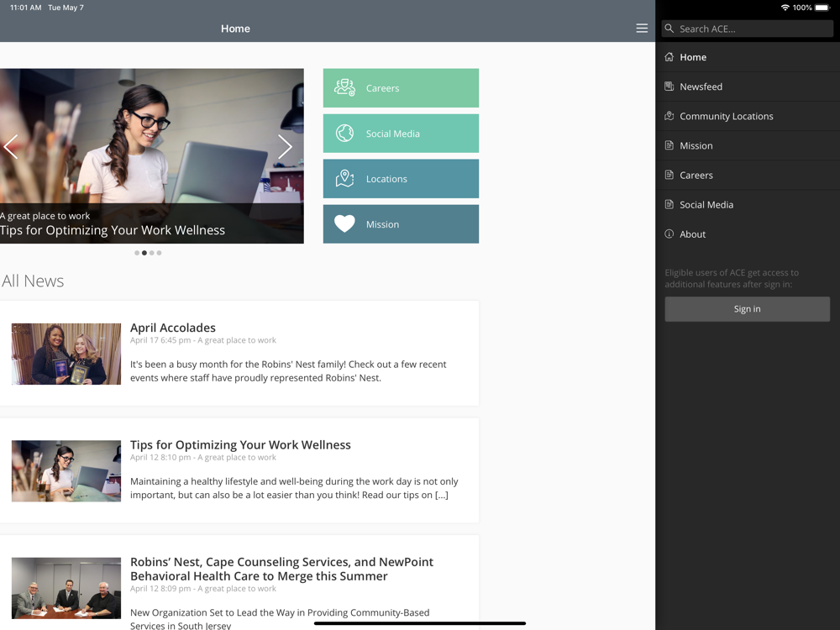Open the Mission tile

point(401,224)
